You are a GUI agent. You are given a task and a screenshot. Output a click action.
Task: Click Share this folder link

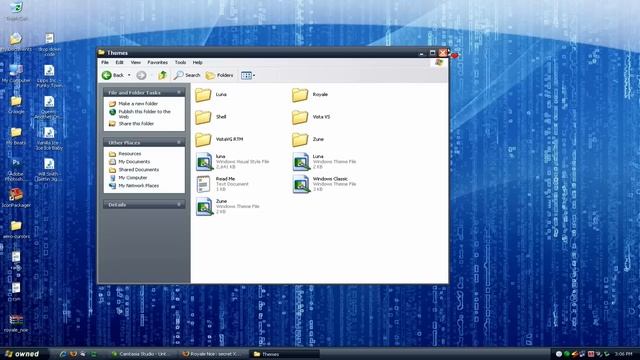[136, 124]
